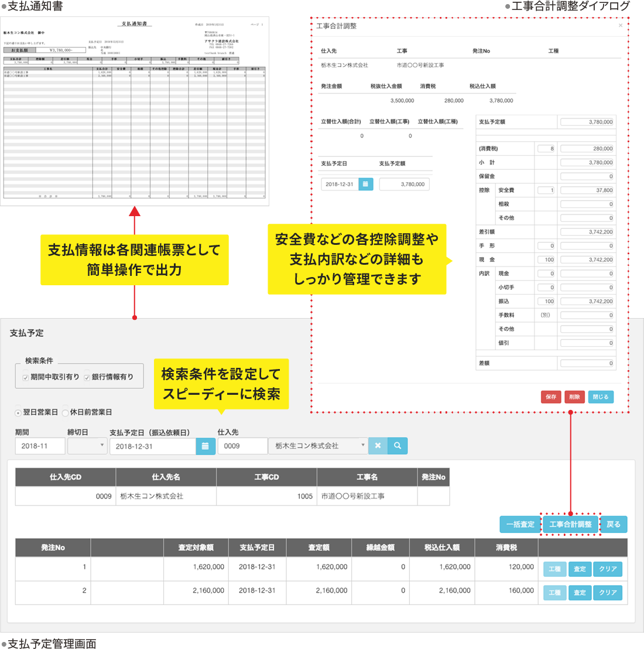The height and width of the screenshot is (649, 644).
Task: Click クリア button in order row 1
Action: click(608, 569)
